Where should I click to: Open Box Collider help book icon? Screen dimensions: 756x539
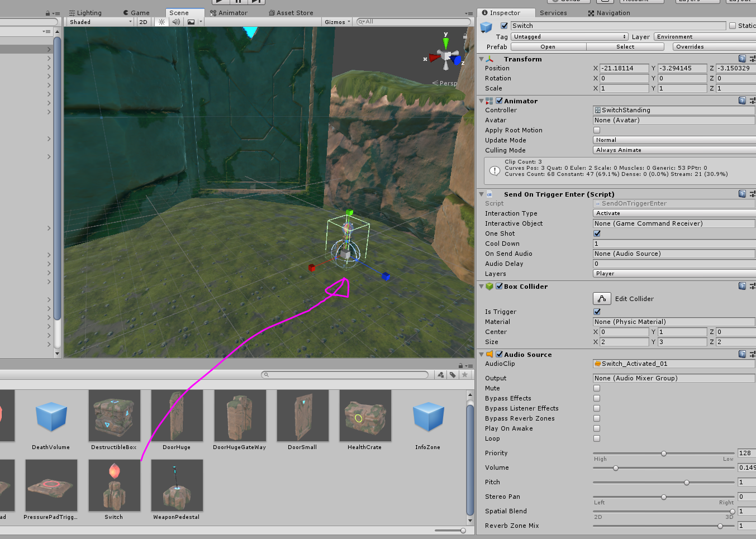742,286
